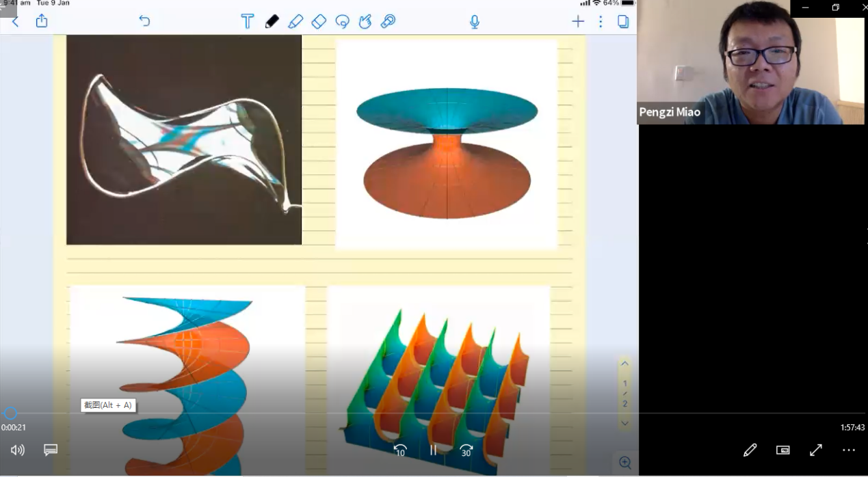The width and height of the screenshot is (868, 477).
Task: Select the Highlighter tool
Action: [295, 21]
